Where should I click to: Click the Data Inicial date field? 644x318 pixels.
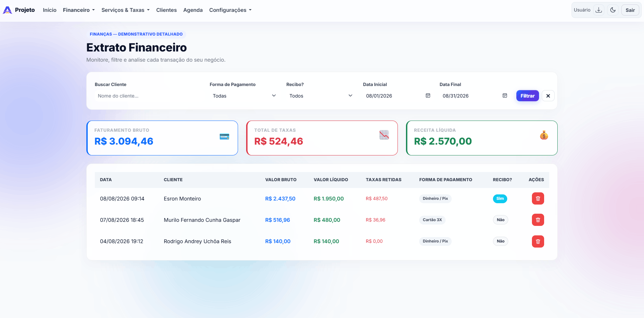tap(398, 96)
